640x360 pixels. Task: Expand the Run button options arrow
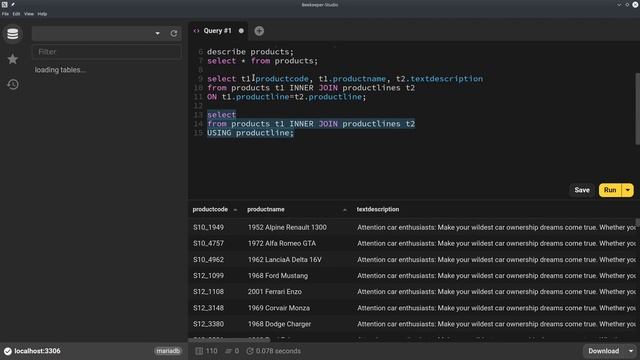tap(628, 190)
